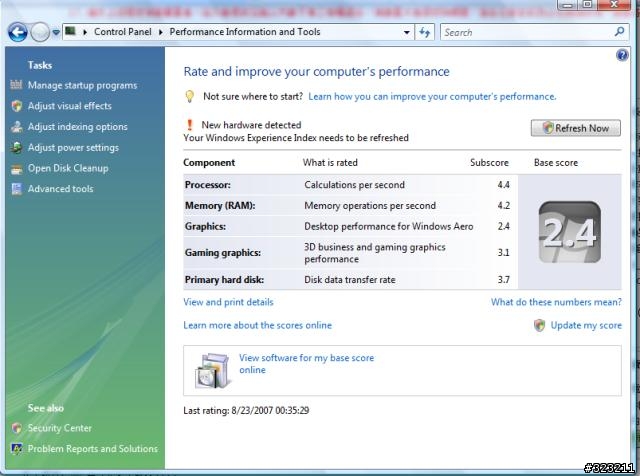The width and height of the screenshot is (640, 476).
Task: Open Learn more about the scores online
Action: (x=258, y=325)
